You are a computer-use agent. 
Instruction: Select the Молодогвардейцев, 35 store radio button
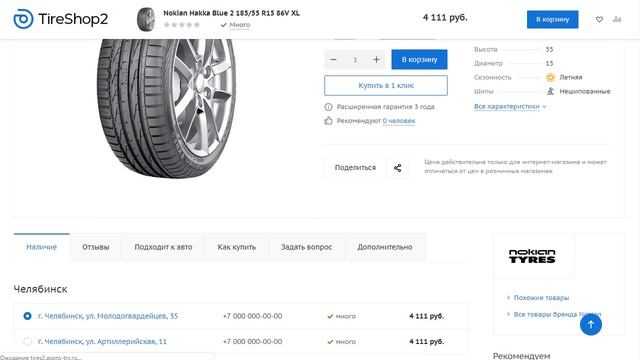pos(27,316)
